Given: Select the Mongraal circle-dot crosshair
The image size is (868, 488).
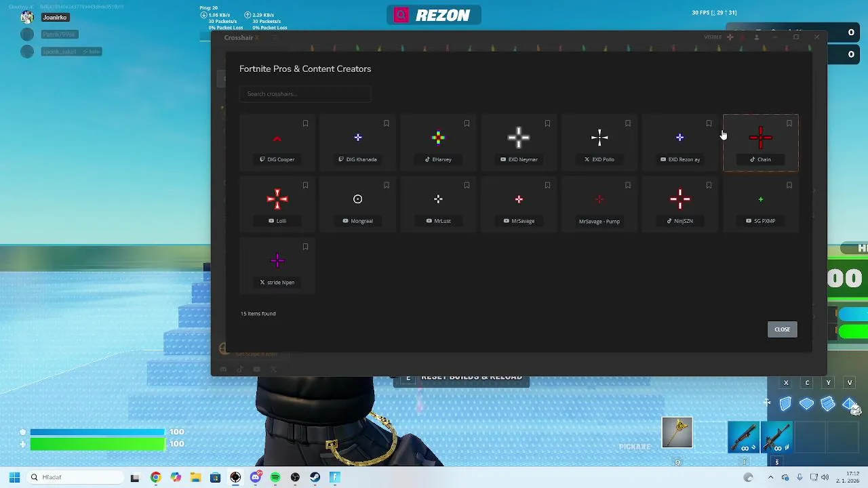Looking at the screenshot, I should click(x=357, y=199).
